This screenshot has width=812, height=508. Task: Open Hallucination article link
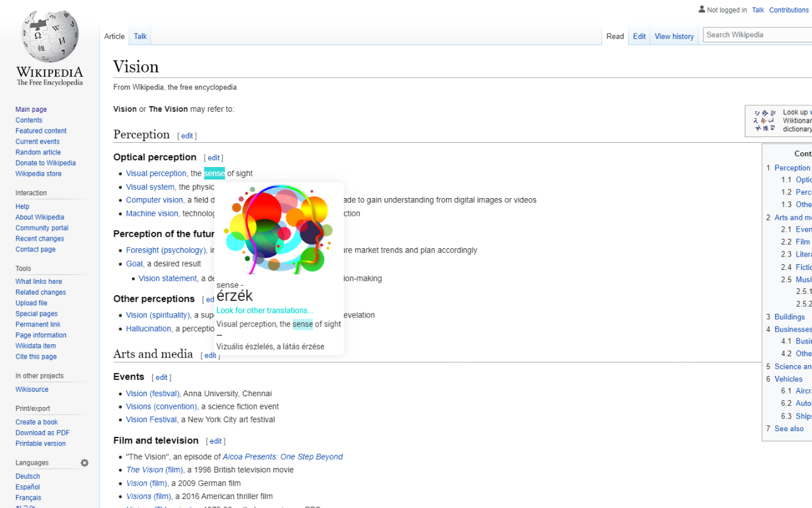click(148, 328)
